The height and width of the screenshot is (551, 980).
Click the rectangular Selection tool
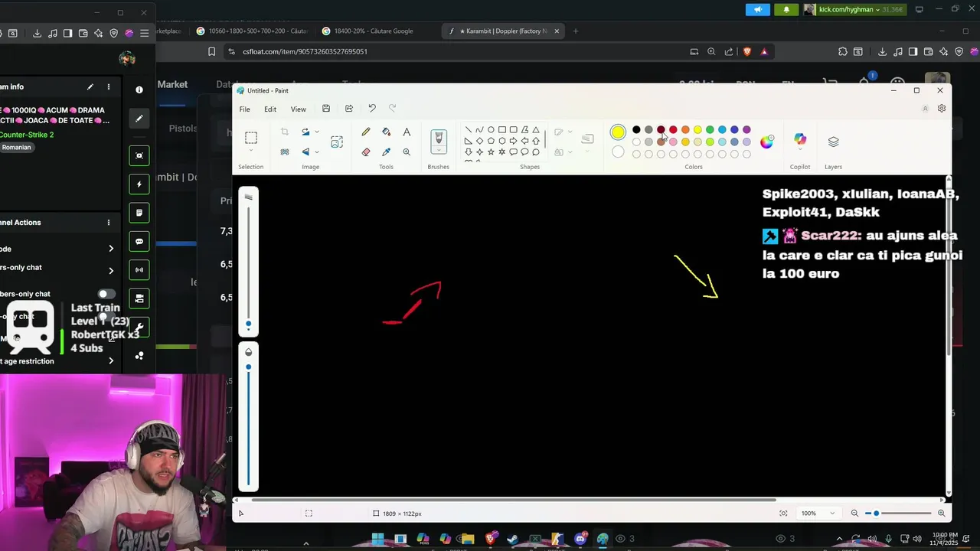click(x=250, y=139)
